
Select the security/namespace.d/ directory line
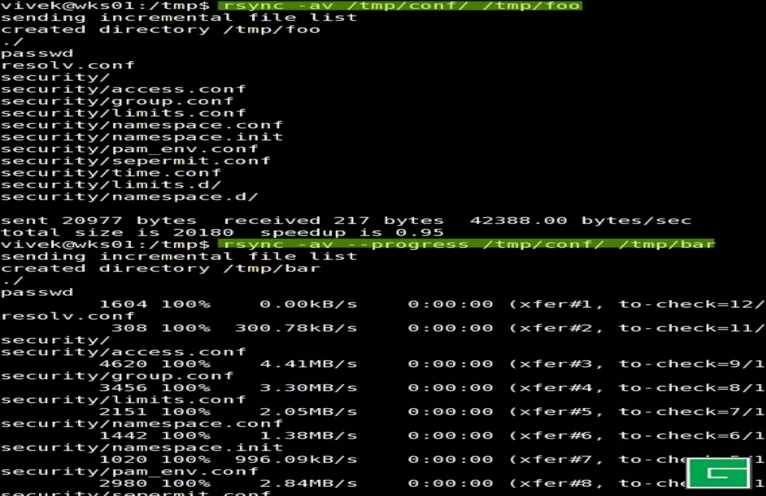[x=129, y=197]
